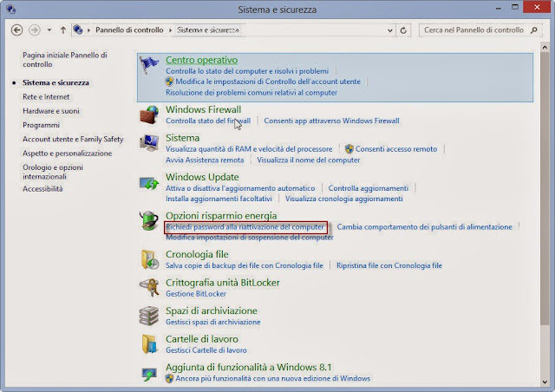555x392 pixels.
Task: Expand the breadcrumb arrow after Pannello di controllo
Action: 173,30
